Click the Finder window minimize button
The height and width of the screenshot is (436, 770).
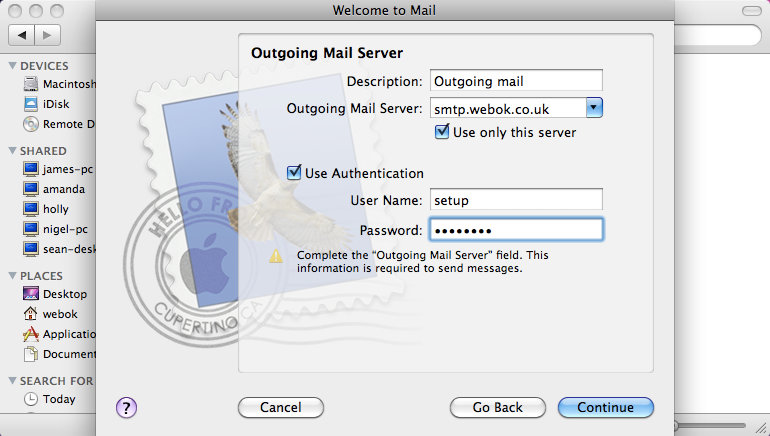36,10
